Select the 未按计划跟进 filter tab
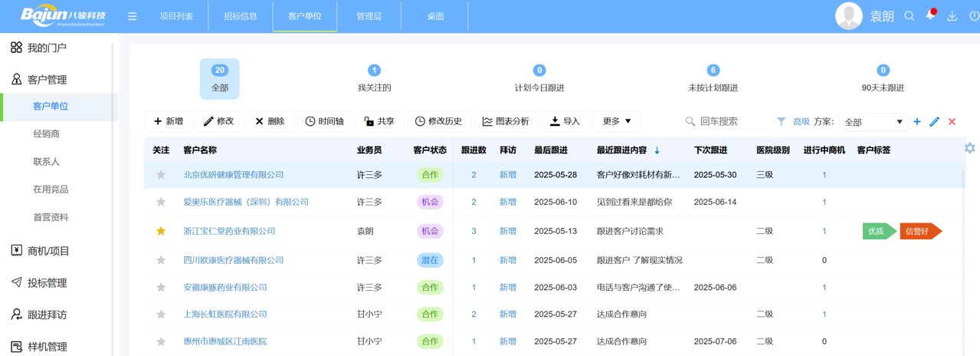Image resolution: width=980 pixels, height=356 pixels. coord(713,79)
